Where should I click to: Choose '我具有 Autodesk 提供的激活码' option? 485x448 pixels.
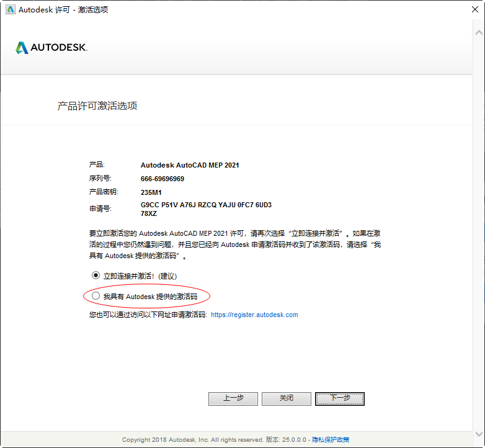pos(96,296)
